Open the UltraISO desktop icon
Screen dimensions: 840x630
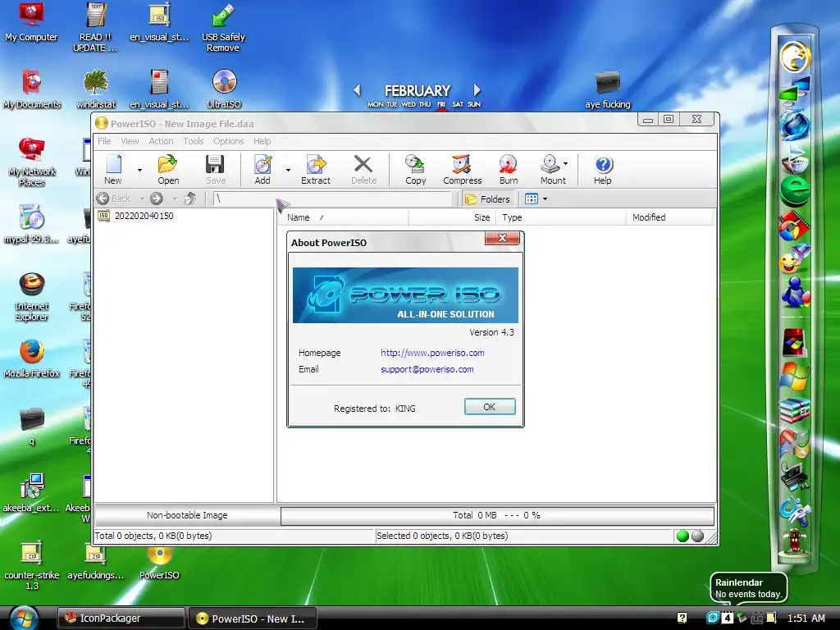pyautogui.click(x=224, y=89)
